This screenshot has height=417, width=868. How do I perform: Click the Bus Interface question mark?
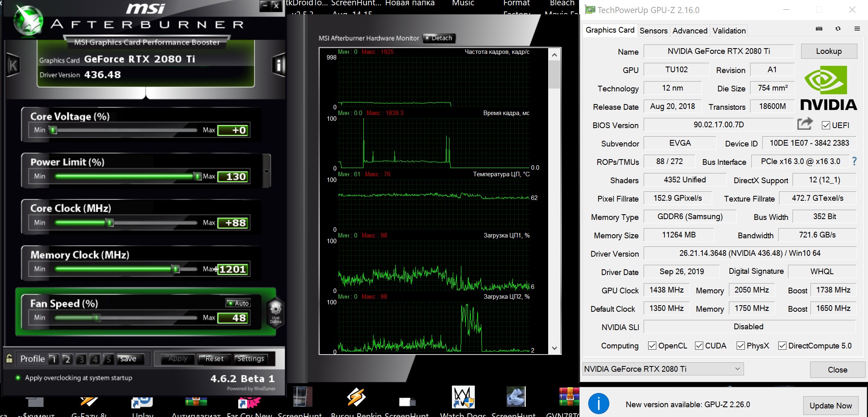854,162
